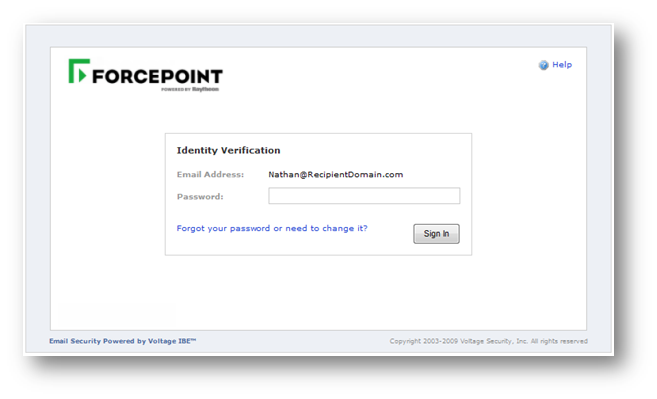Open the Forgot your password link
The width and height of the screenshot is (657, 399).
tap(272, 228)
